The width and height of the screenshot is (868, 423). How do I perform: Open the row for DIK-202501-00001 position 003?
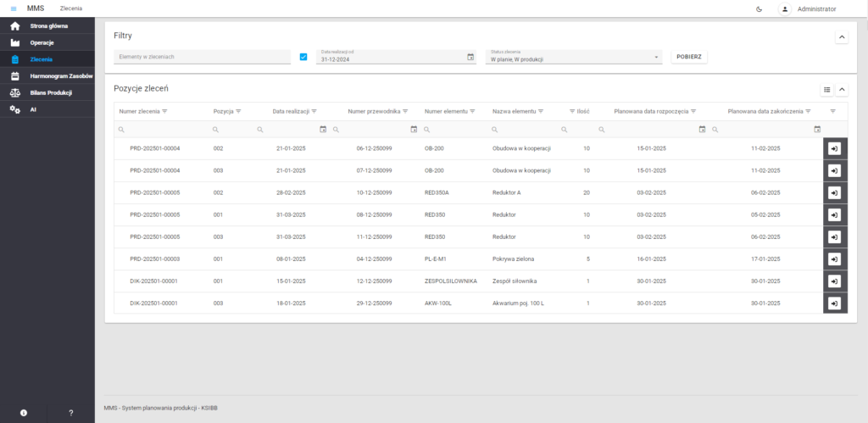click(x=834, y=303)
